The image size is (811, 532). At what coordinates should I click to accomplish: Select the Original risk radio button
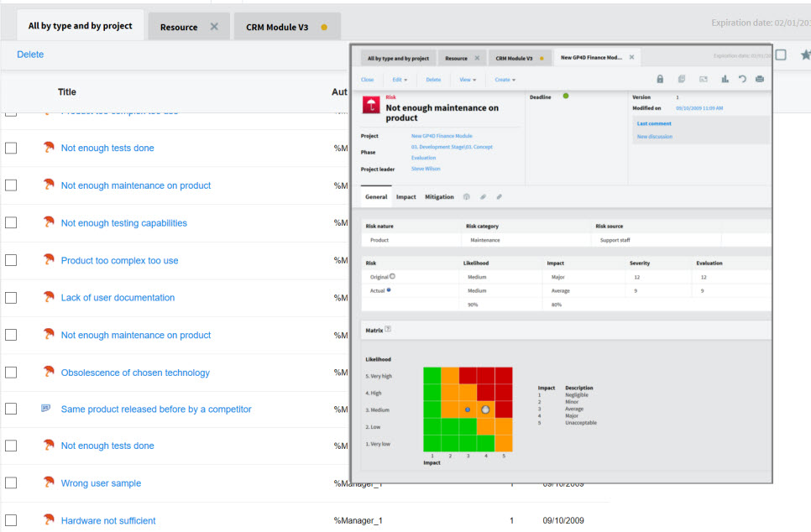pyautogui.click(x=393, y=277)
